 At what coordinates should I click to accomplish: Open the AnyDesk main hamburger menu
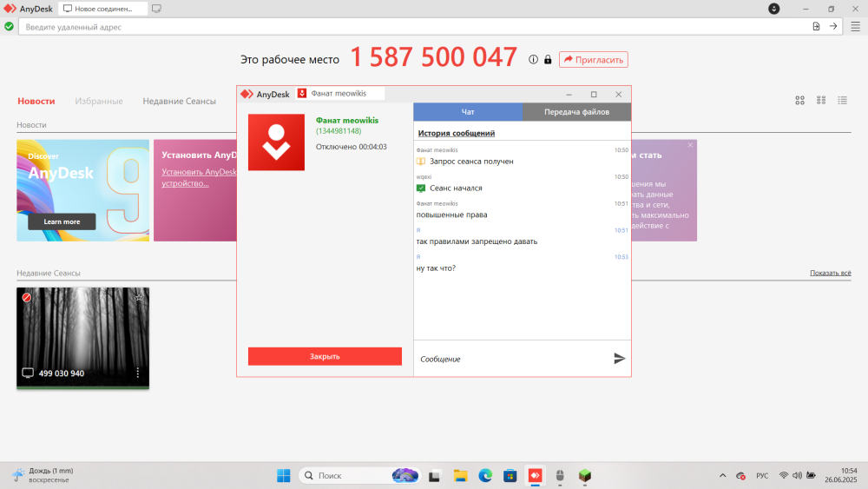click(x=855, y=27)
